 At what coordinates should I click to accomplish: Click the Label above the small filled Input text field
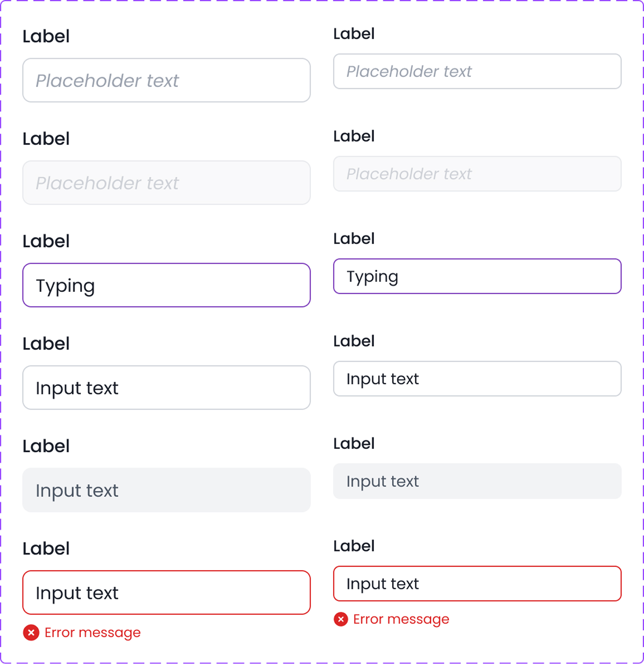coord(354,341)
